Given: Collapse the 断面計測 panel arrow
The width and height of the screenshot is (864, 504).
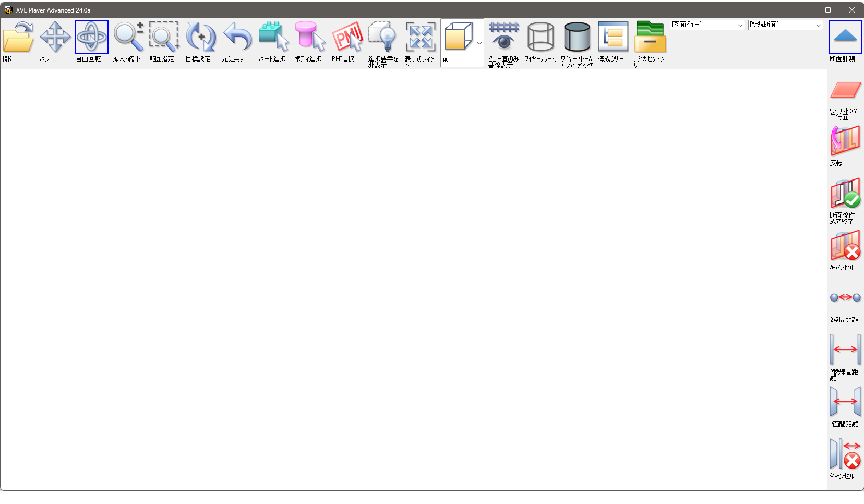Looking at the screenshot, I should pos(846,37).
